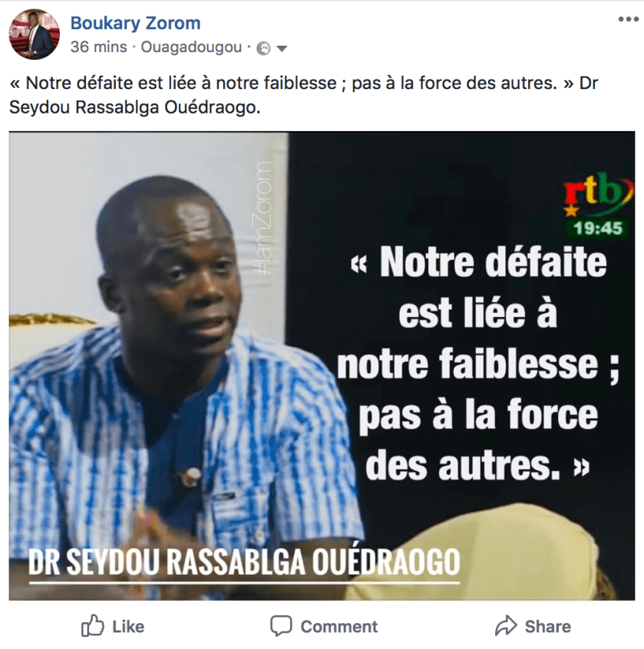Click the "DR SEYDOU RASSABLGA OUÉDRAOGO" name banner
Viewport: 644px width, 649px height.
pos(244,562)
